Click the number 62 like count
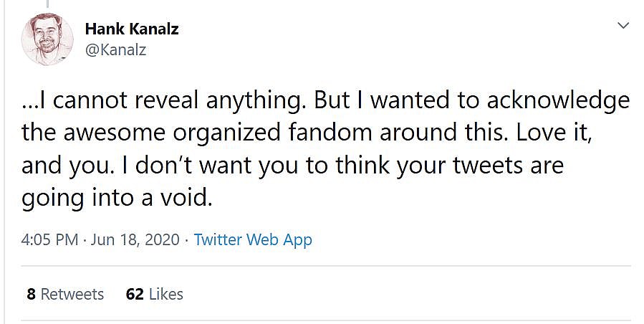 (x=134, y=294)
